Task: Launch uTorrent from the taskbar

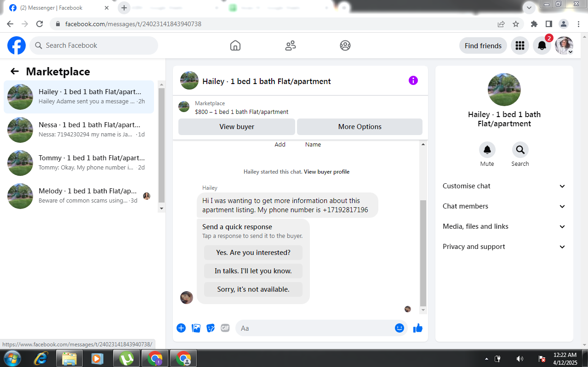Action: [126, 358]
